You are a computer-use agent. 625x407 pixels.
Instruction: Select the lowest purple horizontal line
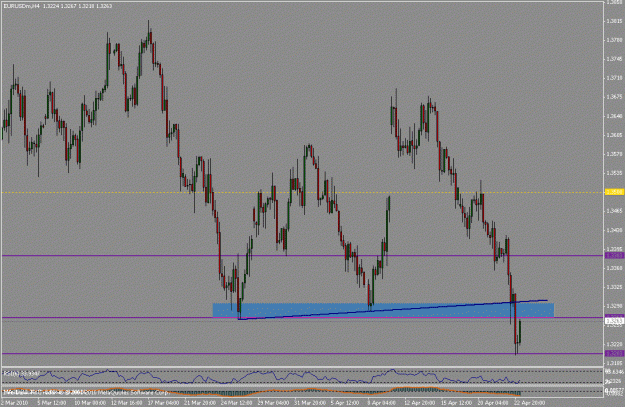tap(303, 354)
